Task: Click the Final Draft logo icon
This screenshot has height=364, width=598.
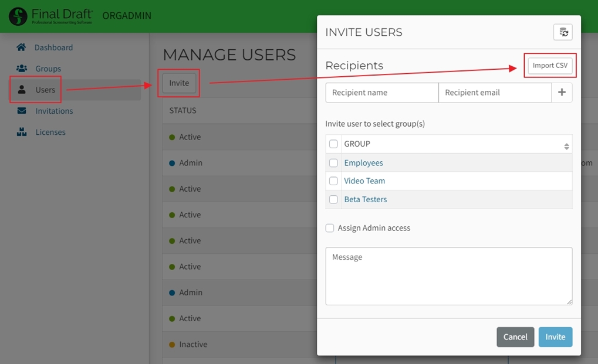Action: pyautogui.click(x=18, y=16)
